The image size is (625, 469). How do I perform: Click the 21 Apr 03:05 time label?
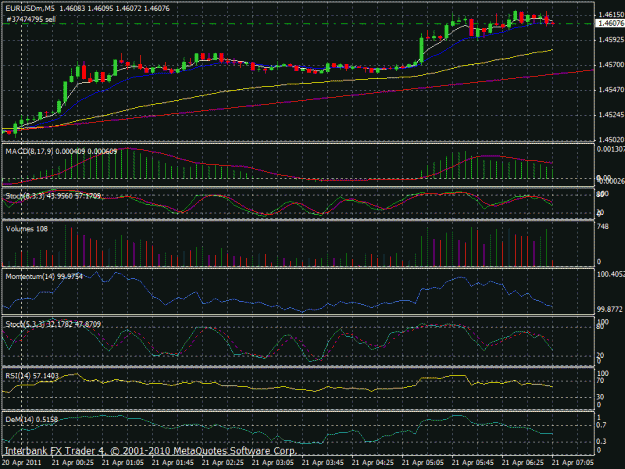pos(273,463)
